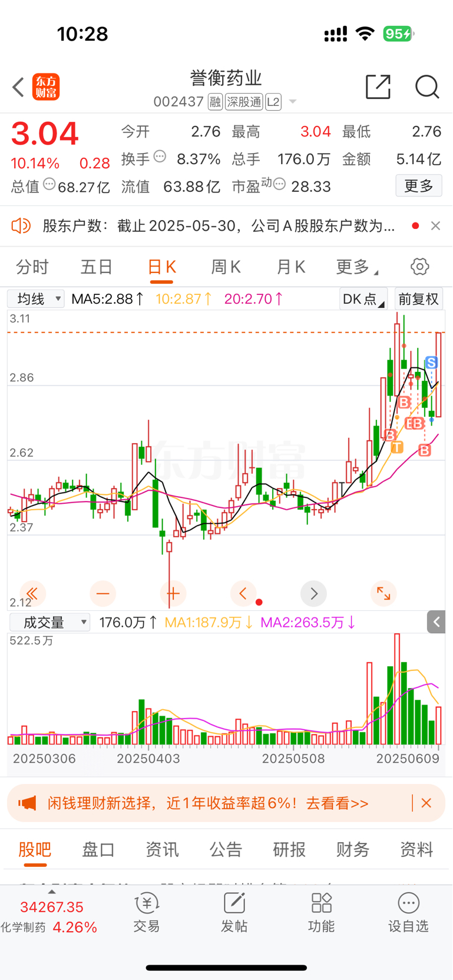Tap the MA5:2.88 value label
Viewport: 453px width, 980px height.
coord(107,299)
